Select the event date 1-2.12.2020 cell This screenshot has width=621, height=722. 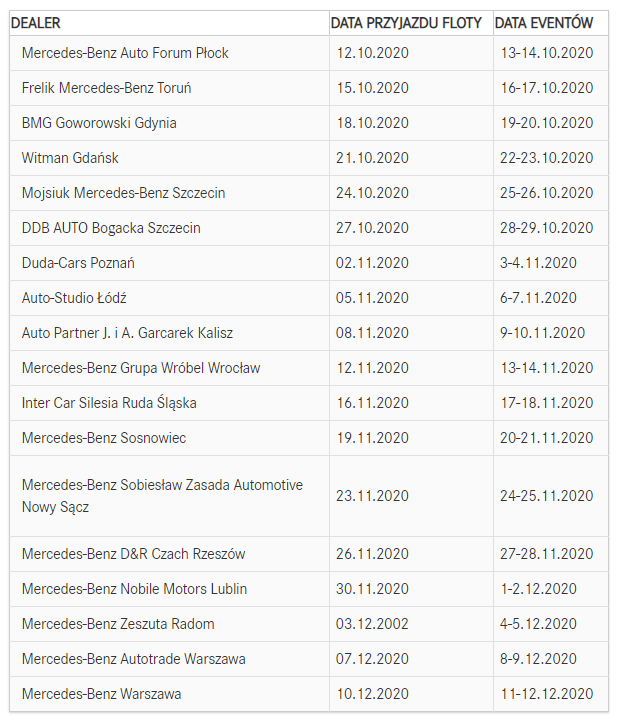539,589
